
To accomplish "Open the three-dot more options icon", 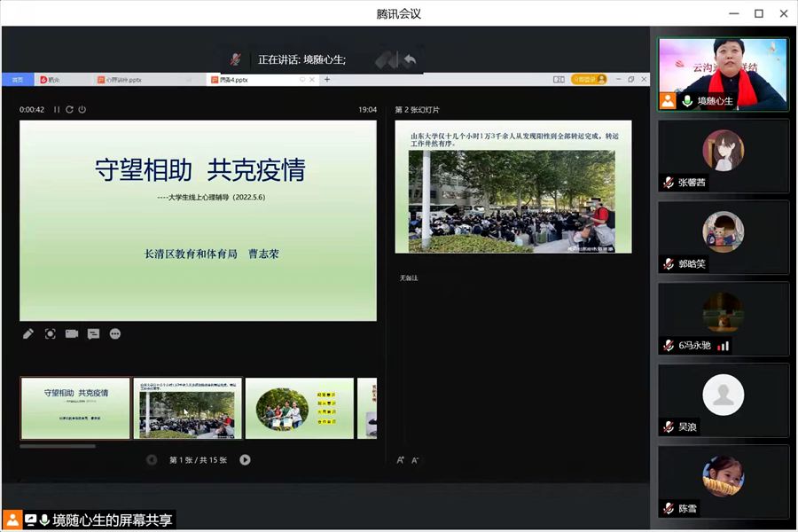I will 115,334.
